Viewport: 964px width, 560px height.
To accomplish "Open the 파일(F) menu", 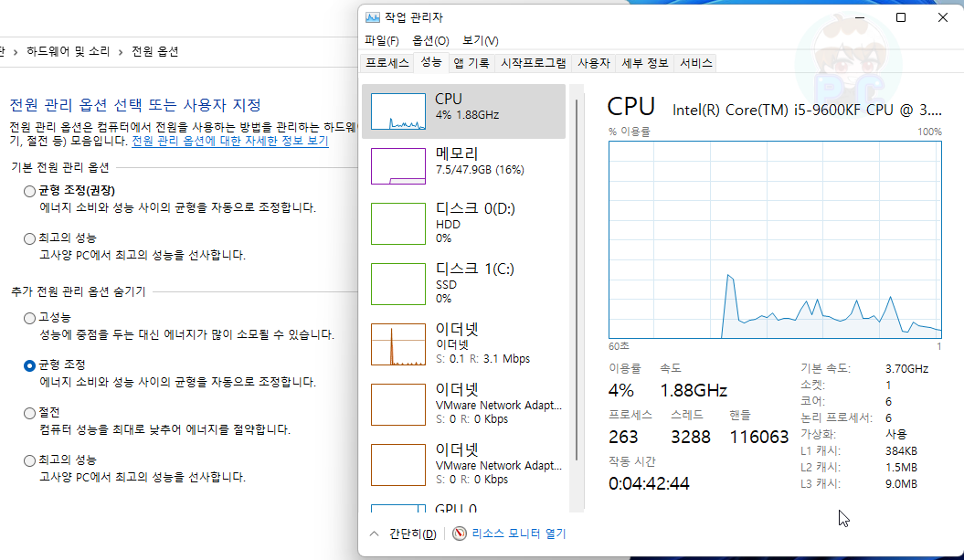I will (382, 40).
